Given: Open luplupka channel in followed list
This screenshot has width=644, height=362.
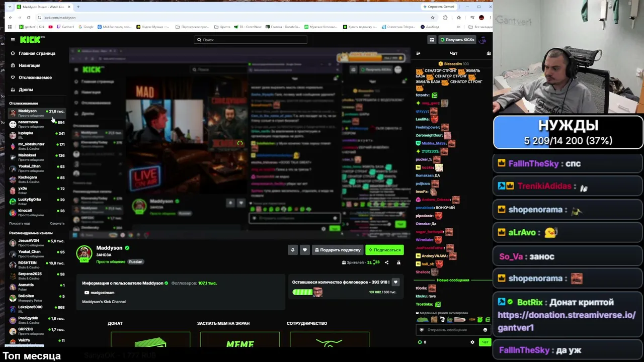Looking at the screenshot, I should 37,135.
